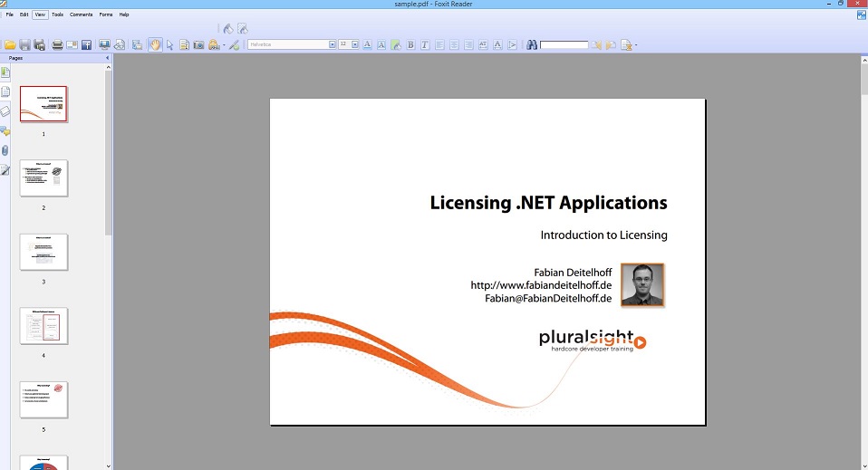Share the document via Facebook icon

coord(86,44)
